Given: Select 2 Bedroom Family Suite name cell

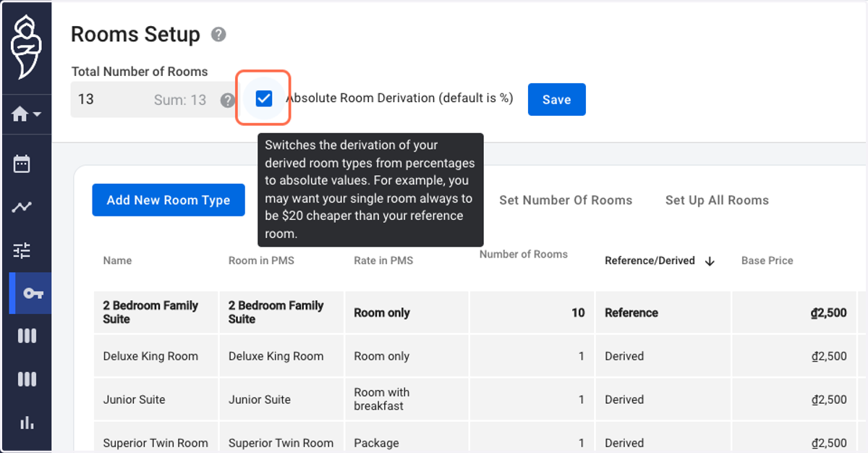Looking at the screenshot, I should point(156,312).
